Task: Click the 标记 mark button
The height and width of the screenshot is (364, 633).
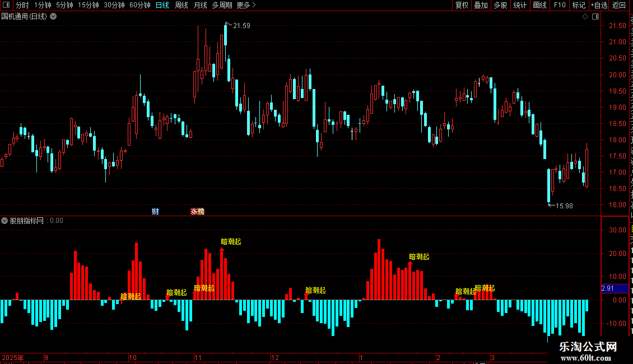Action: coord(579,5)
